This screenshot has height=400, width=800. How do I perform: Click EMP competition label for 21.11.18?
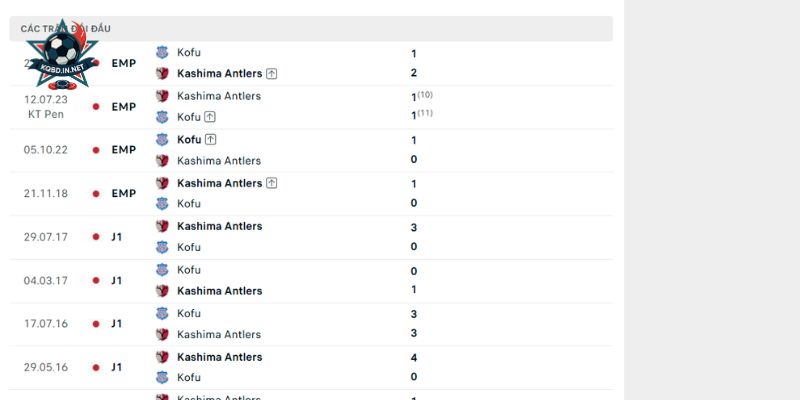tap(124, 193)
